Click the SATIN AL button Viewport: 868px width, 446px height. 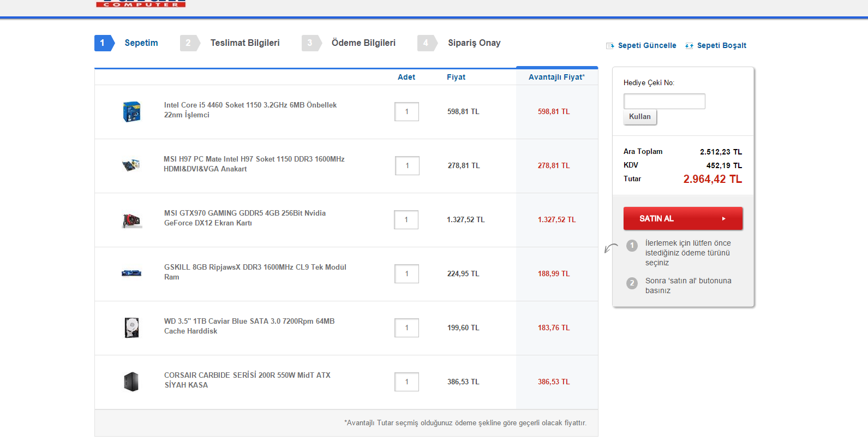(x=683, y=218)
